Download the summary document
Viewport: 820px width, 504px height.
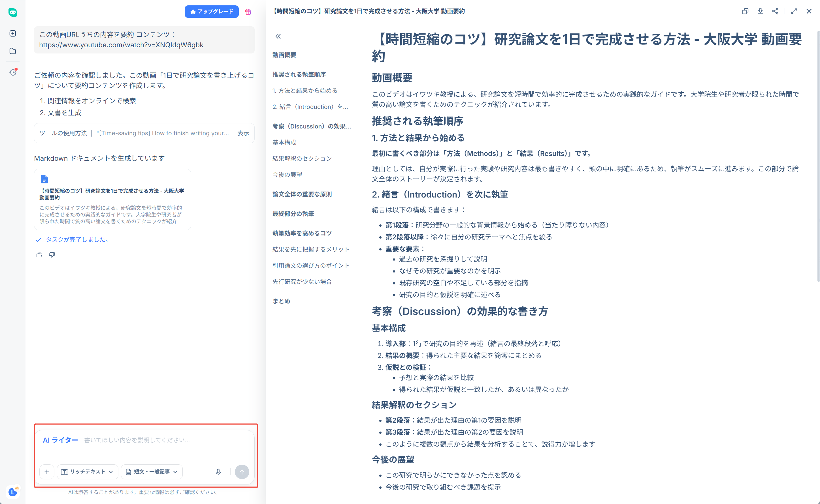(x=760, y=11)
